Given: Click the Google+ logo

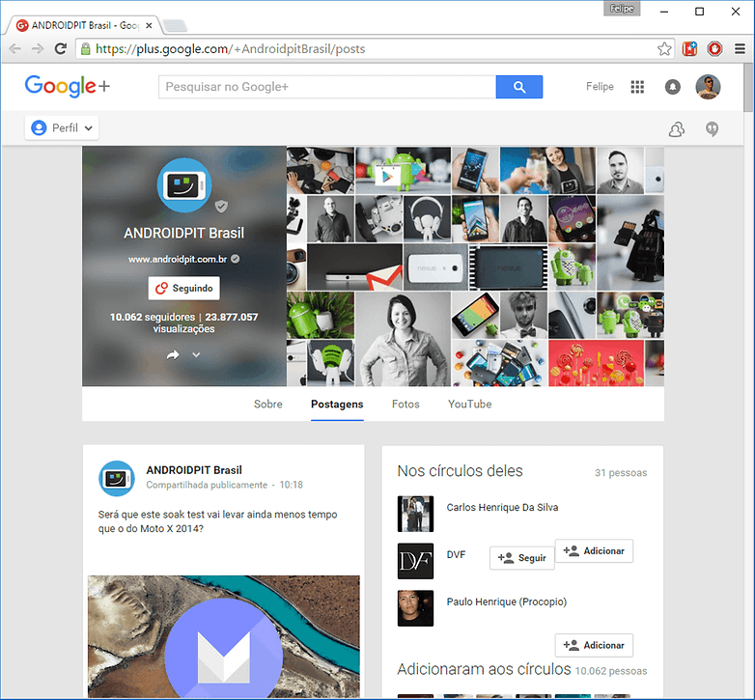Looking at the screenshot, I should click(x=68, y=87).
